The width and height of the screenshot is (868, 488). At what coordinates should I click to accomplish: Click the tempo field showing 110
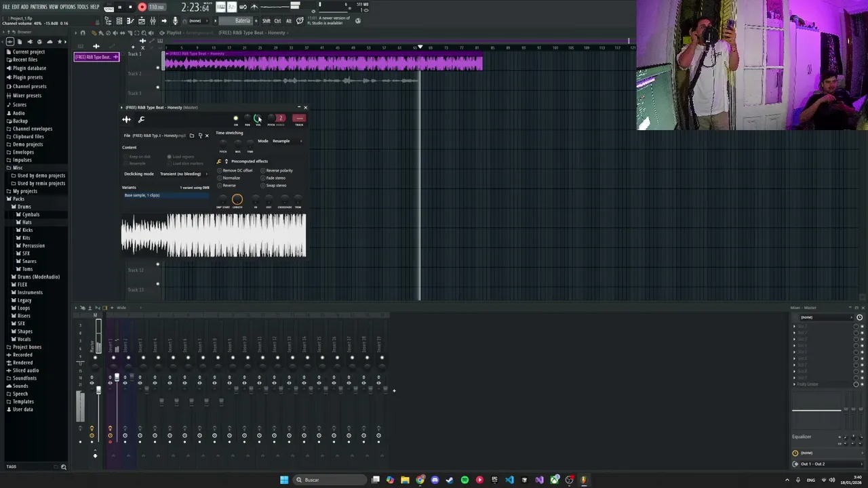pos(157,7)
